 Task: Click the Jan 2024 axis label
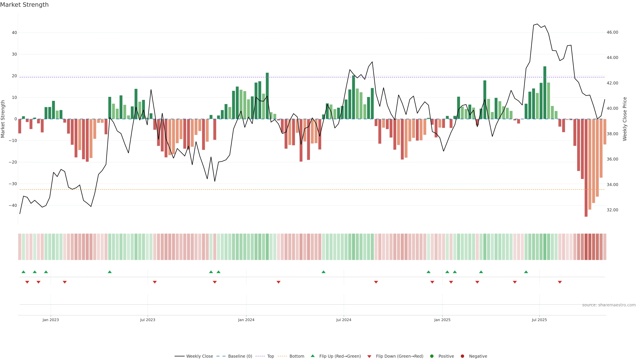pyautogui.click(x=246, y=320)
